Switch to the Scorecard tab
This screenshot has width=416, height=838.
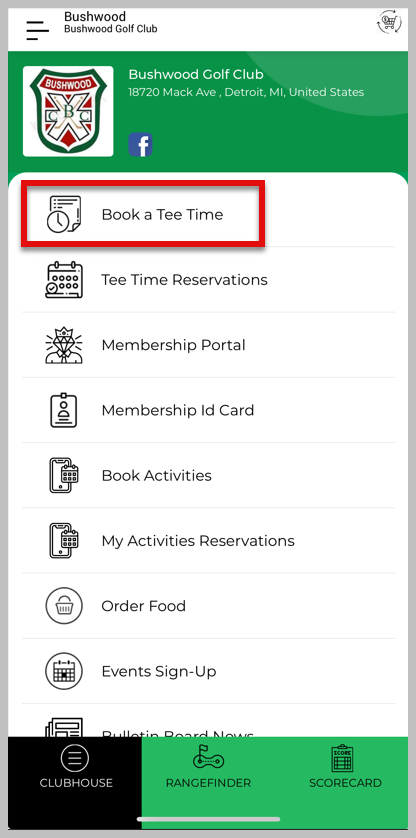(345, 767)
